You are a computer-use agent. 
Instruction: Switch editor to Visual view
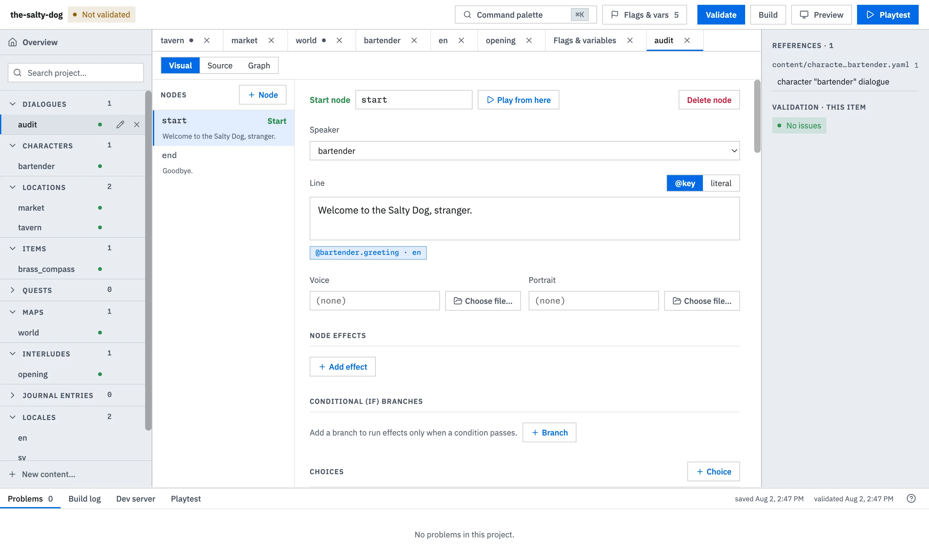coord(180,65)
